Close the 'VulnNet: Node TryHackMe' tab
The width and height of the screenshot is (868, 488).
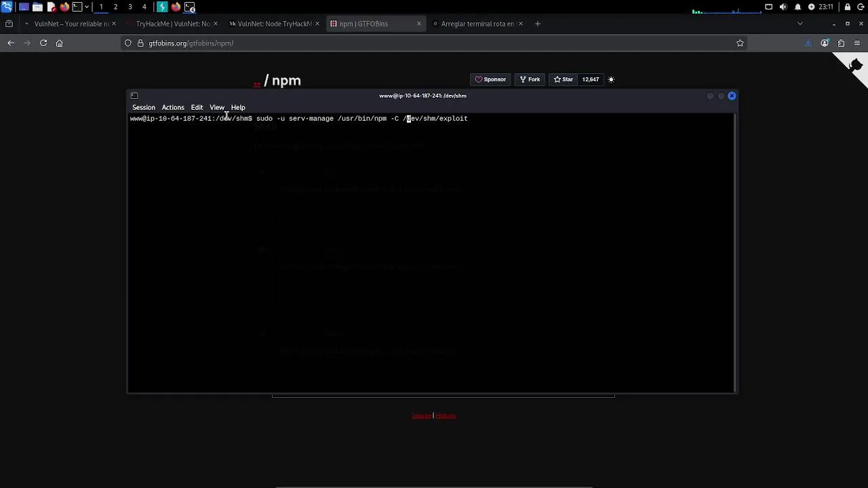click(x=317, y=24)
